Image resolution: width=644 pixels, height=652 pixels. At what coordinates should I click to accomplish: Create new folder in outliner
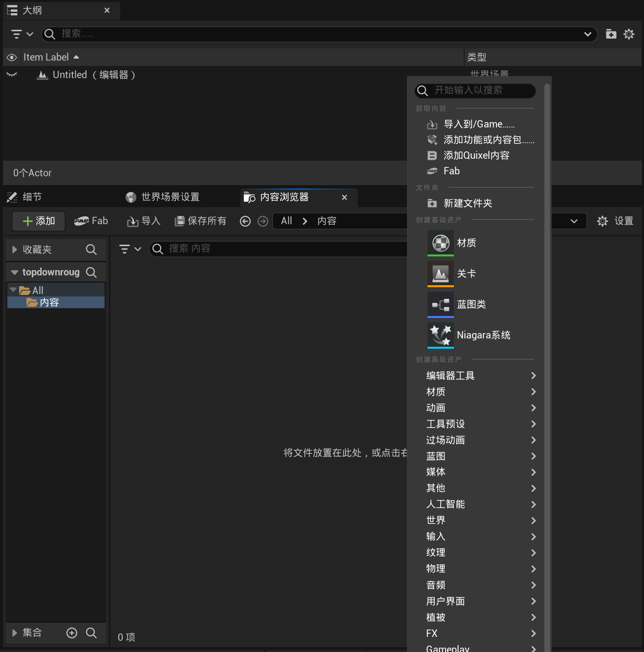point(611,34)
